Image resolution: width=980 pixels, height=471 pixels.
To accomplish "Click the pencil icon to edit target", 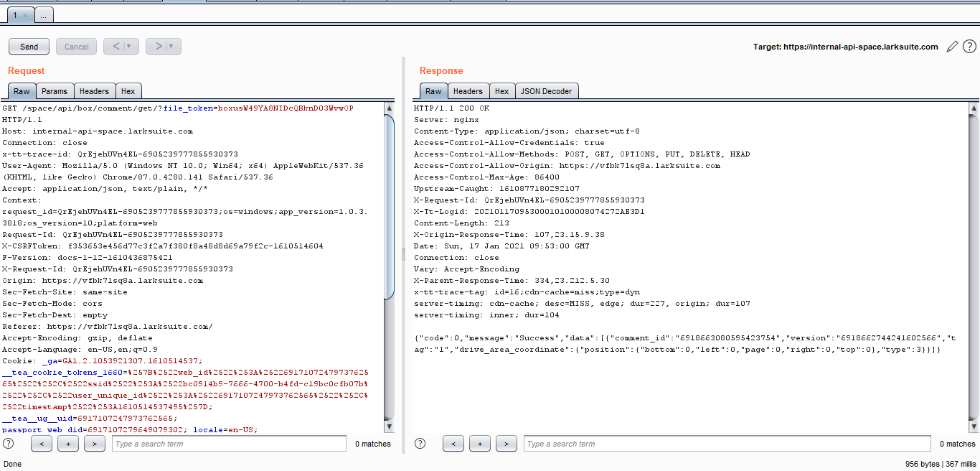I will pos(952,47).
